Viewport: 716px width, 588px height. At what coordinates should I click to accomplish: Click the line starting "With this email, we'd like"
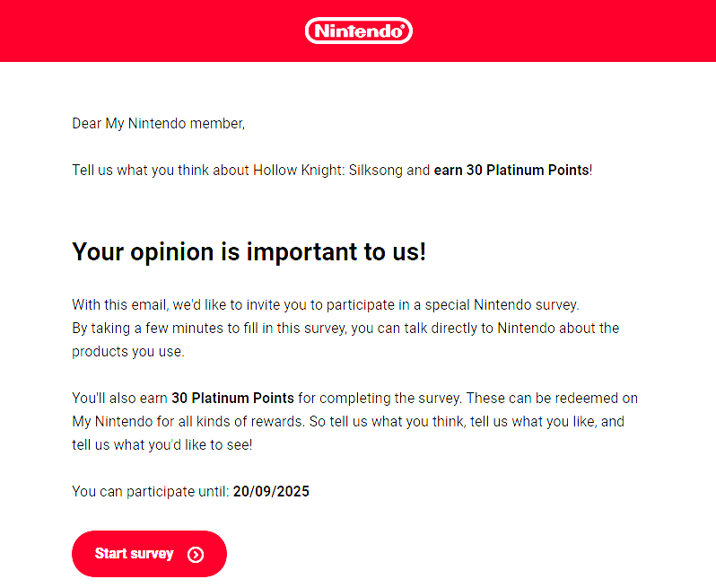pyautogui.click(x=326, y=305)
